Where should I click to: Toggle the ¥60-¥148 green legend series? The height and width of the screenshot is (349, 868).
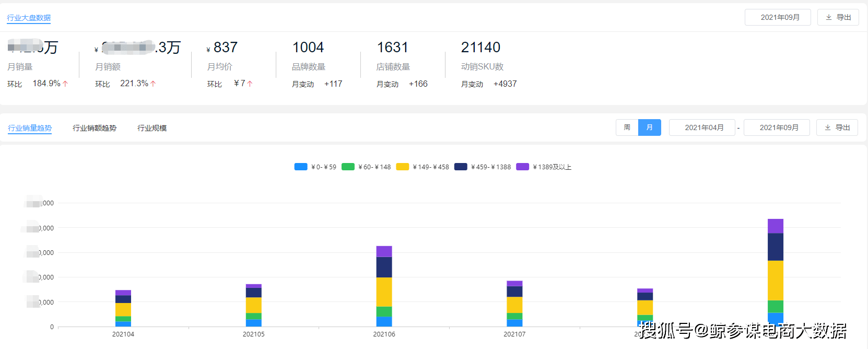348,167
